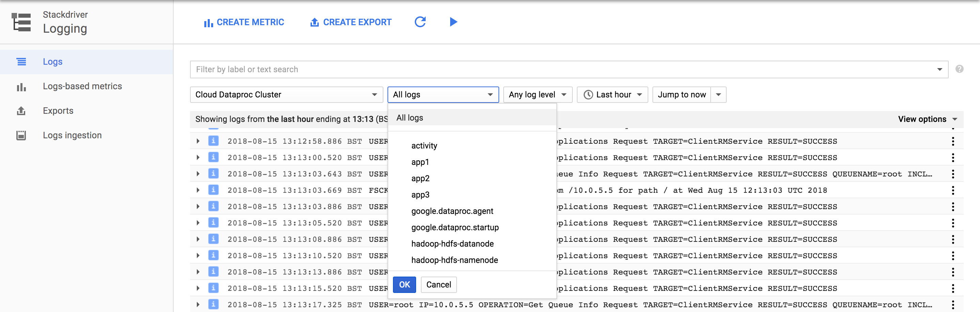Select hadoop-hdfs-datanode in the logs list
Screen dimensions: 980x312
452,244
